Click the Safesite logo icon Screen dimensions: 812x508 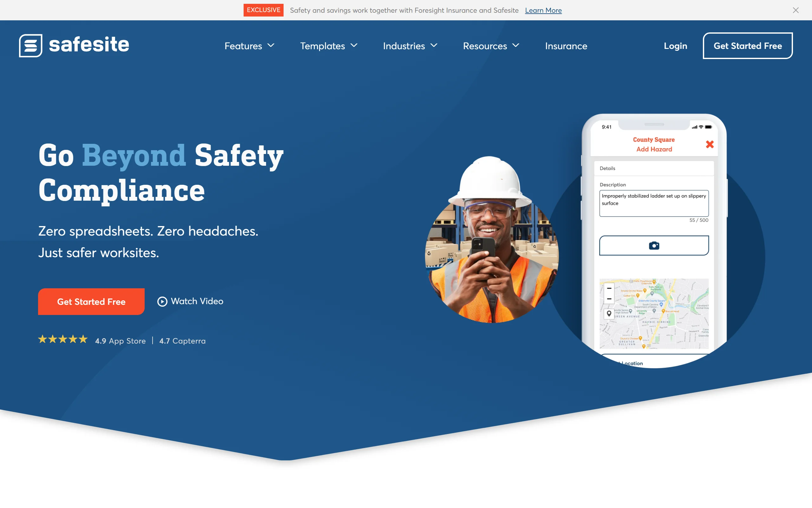point(30,45)
